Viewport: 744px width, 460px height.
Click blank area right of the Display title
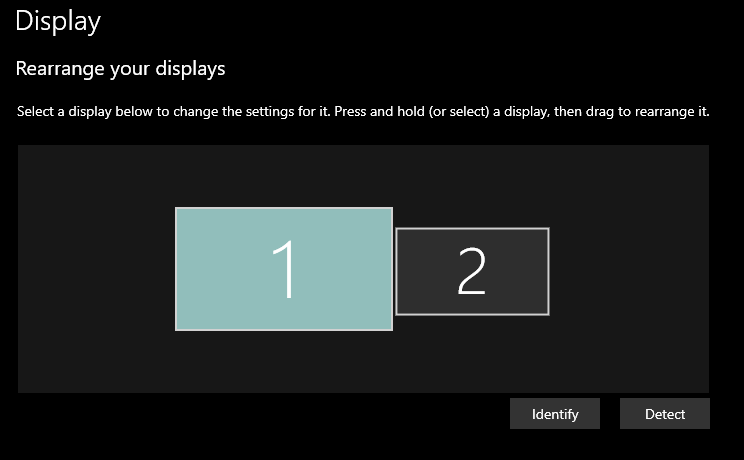click(x=400, y=20)
